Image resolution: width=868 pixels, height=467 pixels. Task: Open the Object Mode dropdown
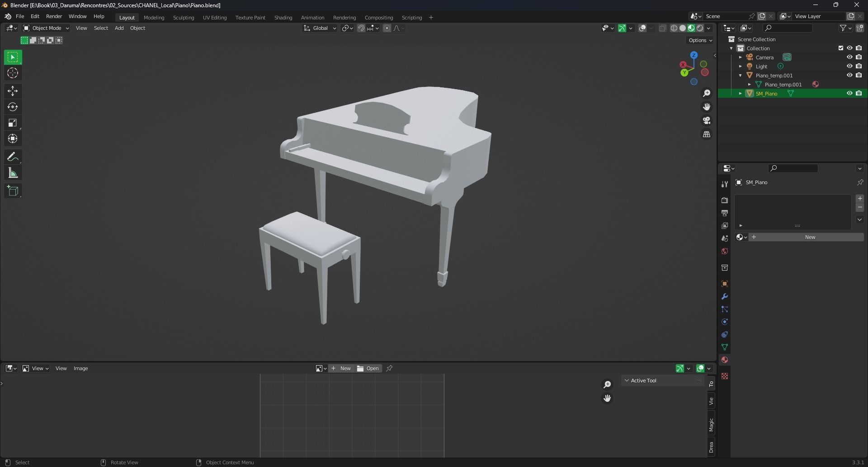45,28
